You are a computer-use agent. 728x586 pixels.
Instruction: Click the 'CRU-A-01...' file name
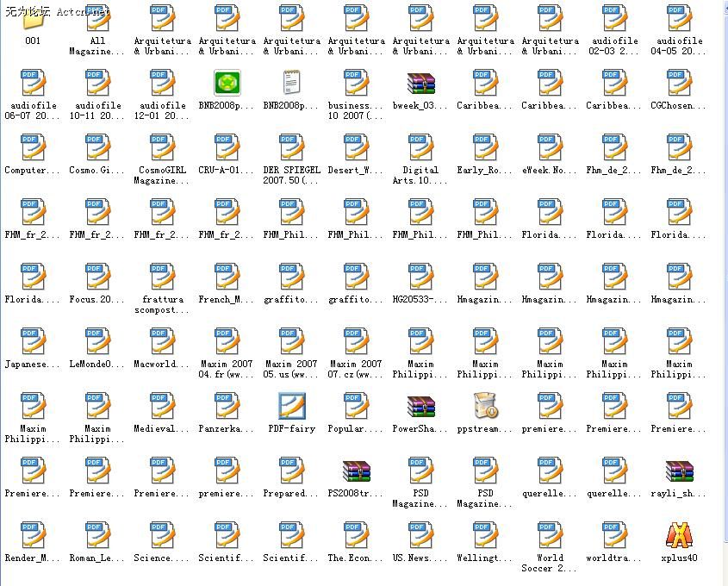pyautogui.click(x=227, y=171)
